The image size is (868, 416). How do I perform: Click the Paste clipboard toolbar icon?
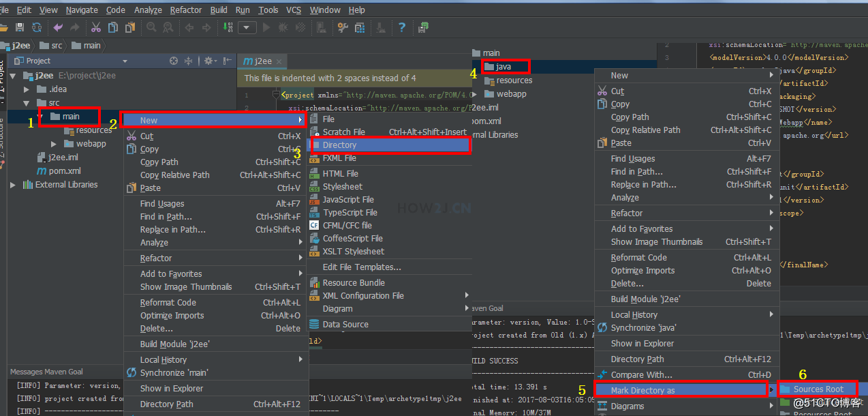(129, 27)
